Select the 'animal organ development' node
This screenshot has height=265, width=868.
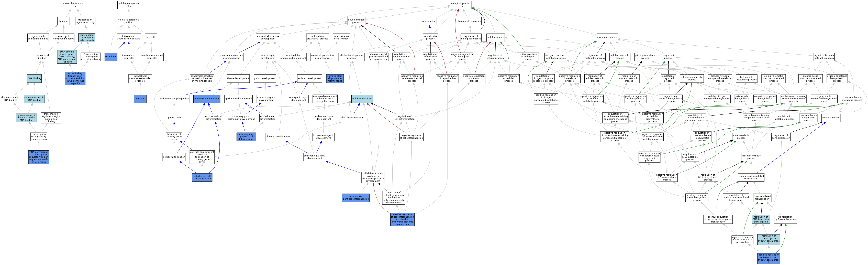pos(268,57)
